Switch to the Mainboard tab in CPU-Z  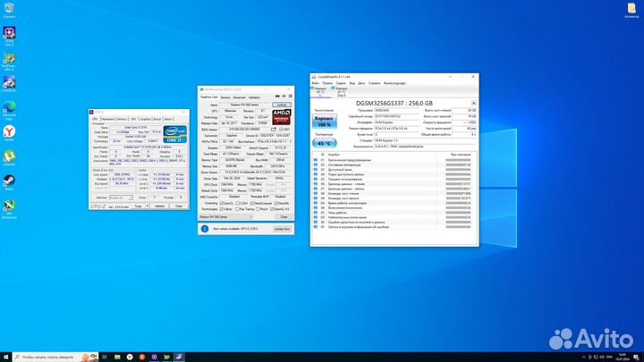tap(108, 119)
